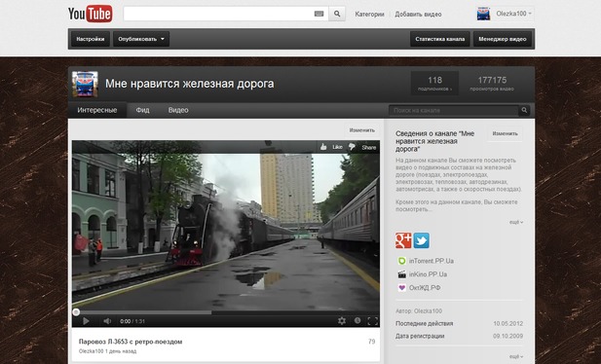This screenshot has height=364, width=601.
Task: Enter fullscreen mode
Action: pos(372,321)
